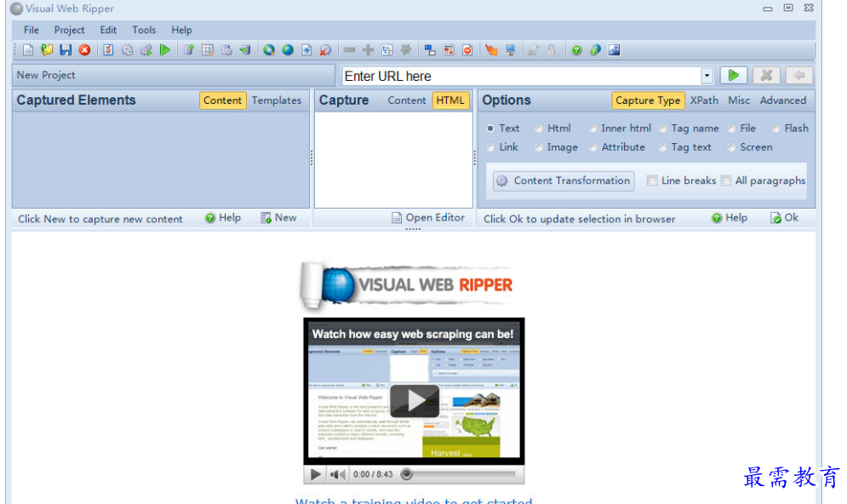Click the overlapping windows toolbar icon
Viewport: 847px width, 504px height.
tap(430, 50)
